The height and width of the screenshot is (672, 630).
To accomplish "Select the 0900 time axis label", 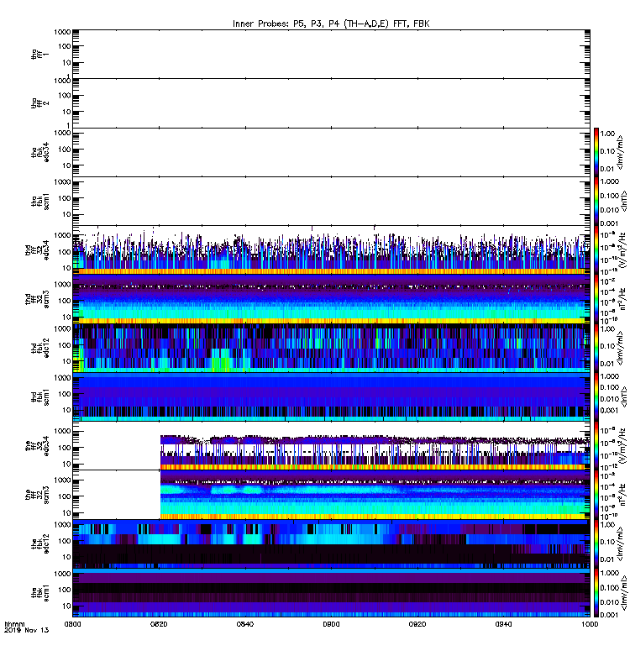I will click(331, 624).
